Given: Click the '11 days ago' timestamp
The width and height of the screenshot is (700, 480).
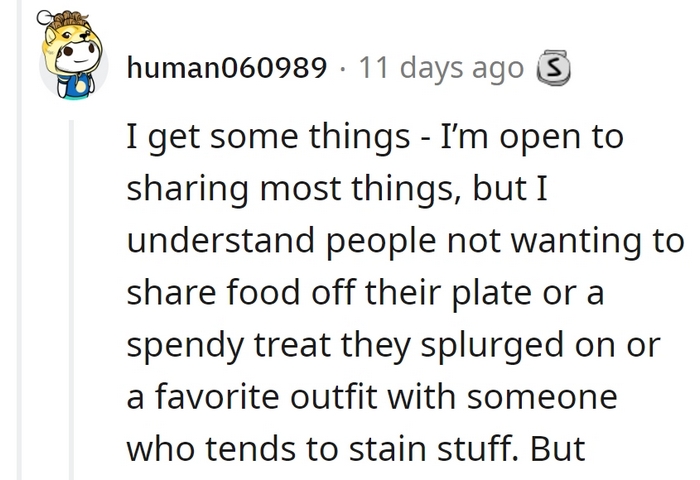Looking at the screenshot, I should (441, 68).
